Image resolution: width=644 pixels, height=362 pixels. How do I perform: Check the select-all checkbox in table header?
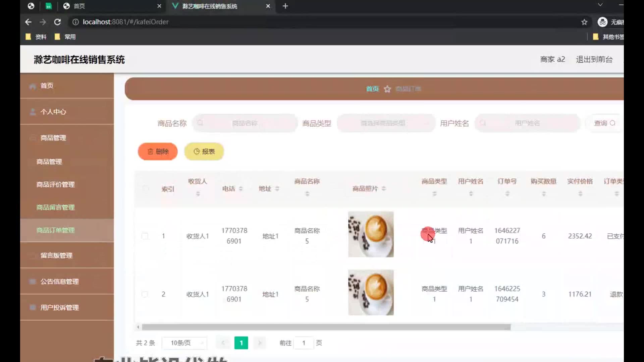pyautogui.click(x=145, y=189)
